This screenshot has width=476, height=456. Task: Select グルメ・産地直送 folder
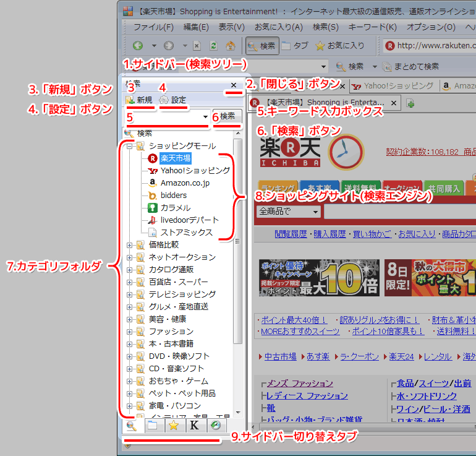[179, 307]
